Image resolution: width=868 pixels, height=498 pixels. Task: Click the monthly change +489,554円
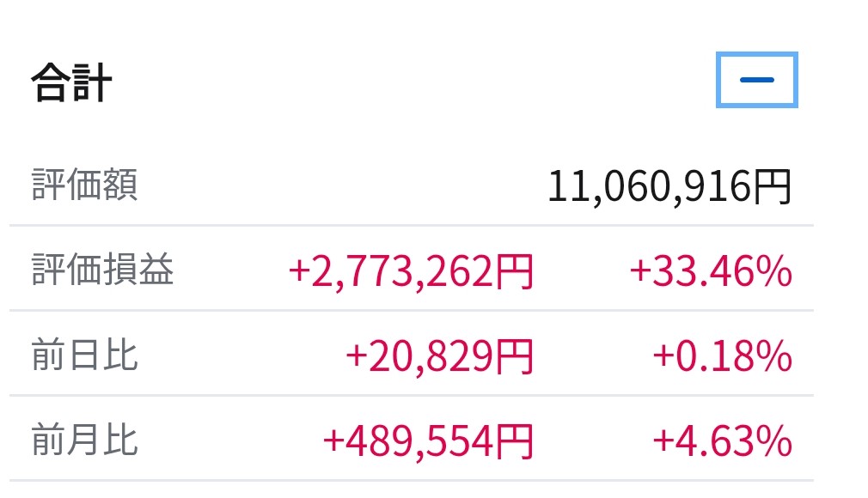point(428,440)
